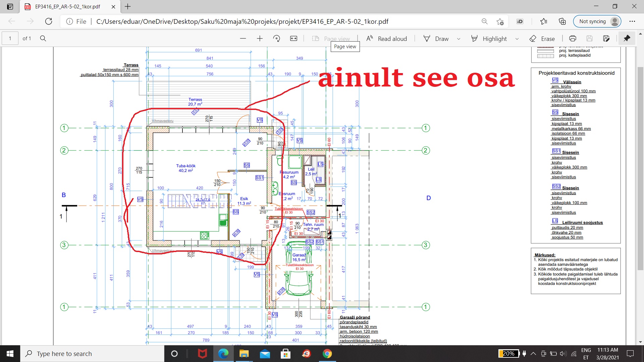Click the Save as icon
This screenshot has width=644, height=362.
pos(606,39)
